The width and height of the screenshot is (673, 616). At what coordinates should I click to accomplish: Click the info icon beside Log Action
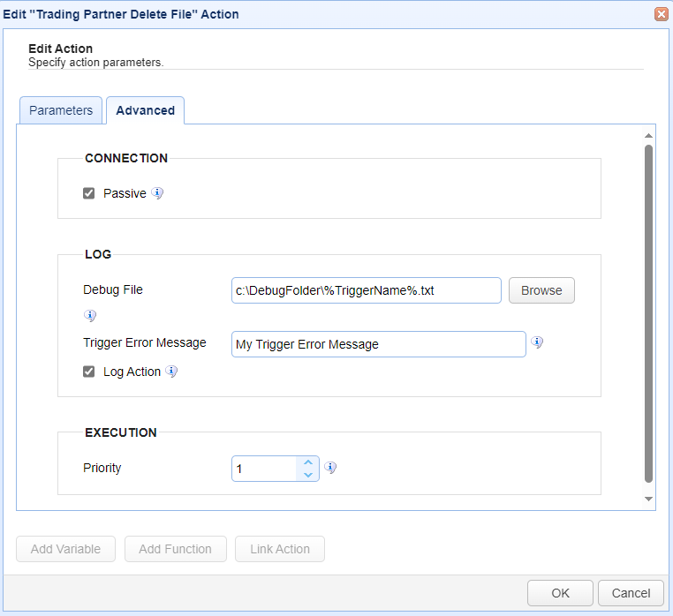(171, 372)
